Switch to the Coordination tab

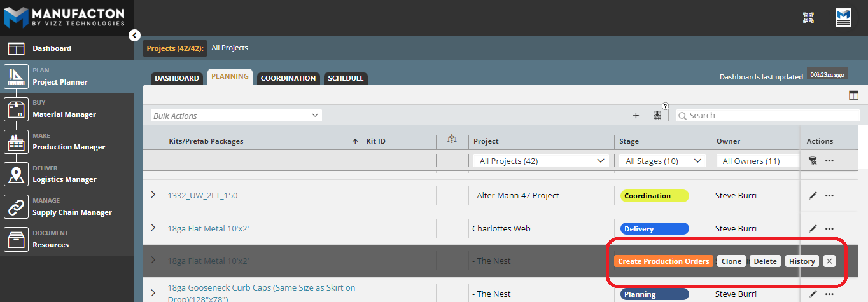coord(288,78)
